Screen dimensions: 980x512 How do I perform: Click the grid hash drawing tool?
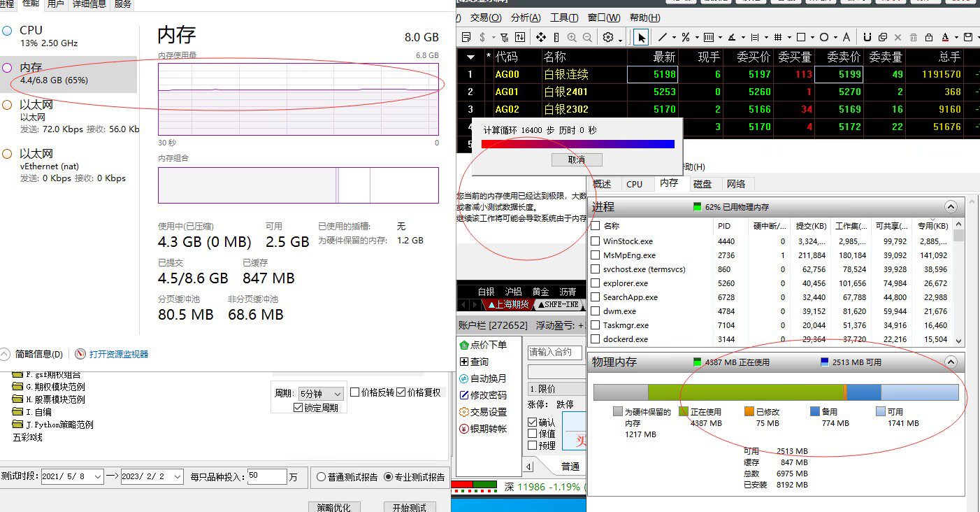(779, 37)
